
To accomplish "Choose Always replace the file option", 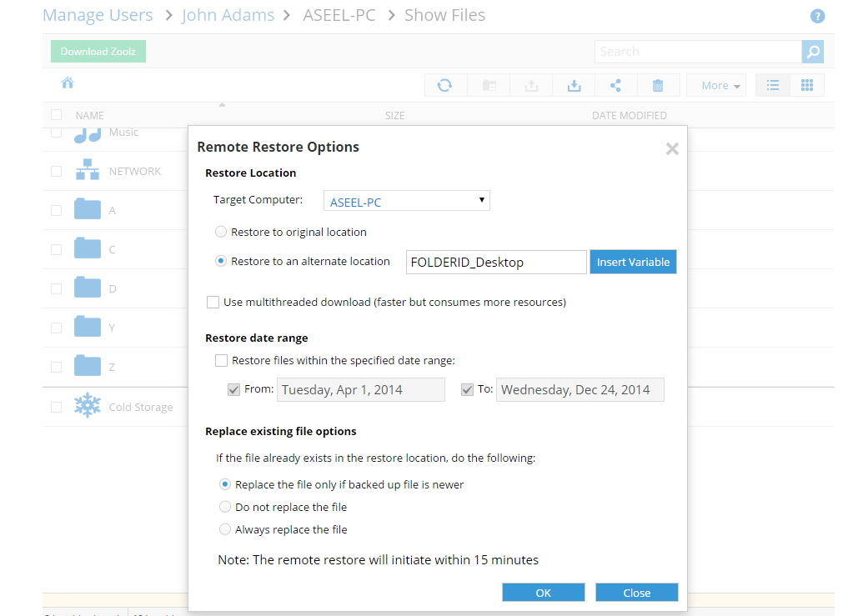I will point(225,529).
